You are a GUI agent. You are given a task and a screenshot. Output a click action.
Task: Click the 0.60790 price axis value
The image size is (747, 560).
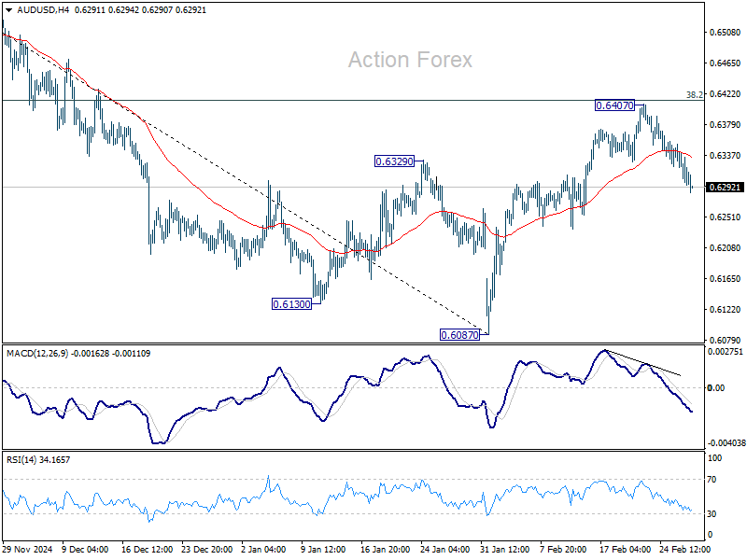(726, 340)
